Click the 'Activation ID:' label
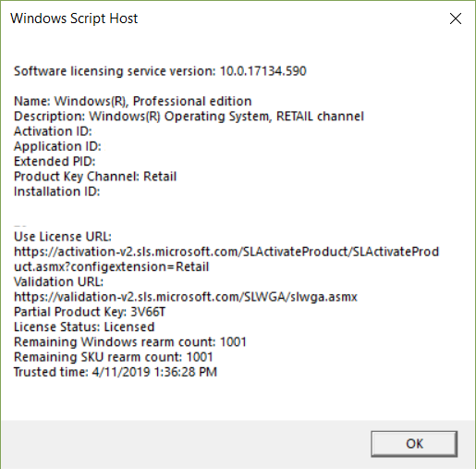476x469 pixels. pos(53,131)
